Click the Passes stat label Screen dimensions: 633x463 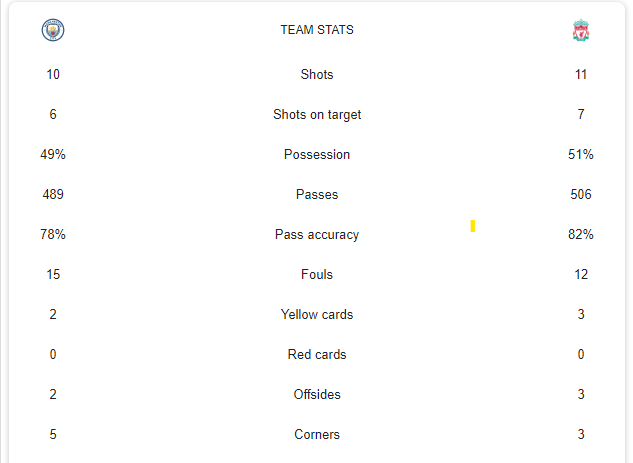click(x=317, y=194)
